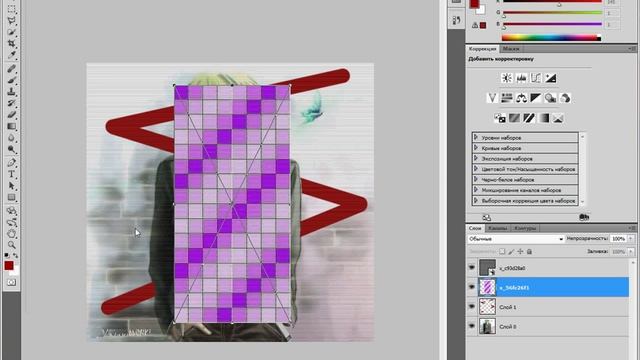Add a Curves adjustment
The width and height of the screenshot is (640, 360).
point(536,78)
